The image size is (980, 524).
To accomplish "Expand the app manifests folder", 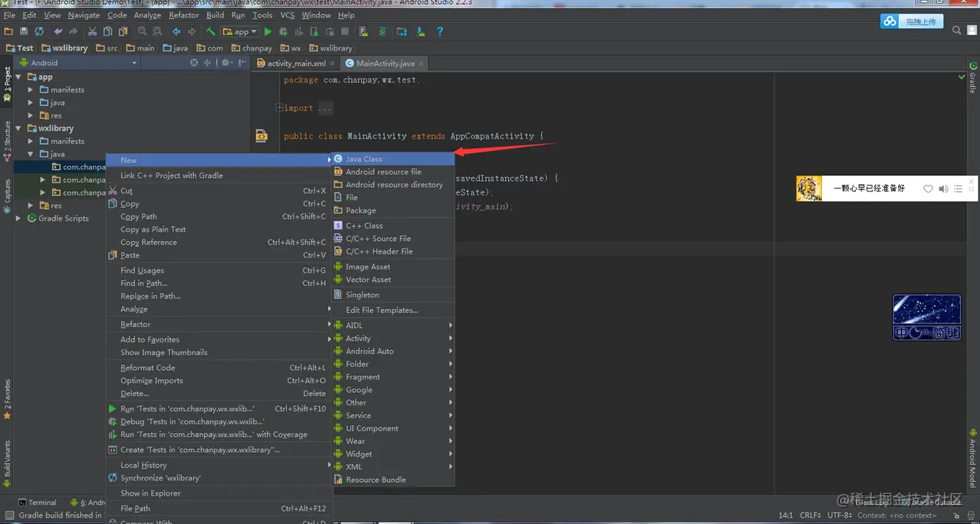I will [x=31, y=89].
